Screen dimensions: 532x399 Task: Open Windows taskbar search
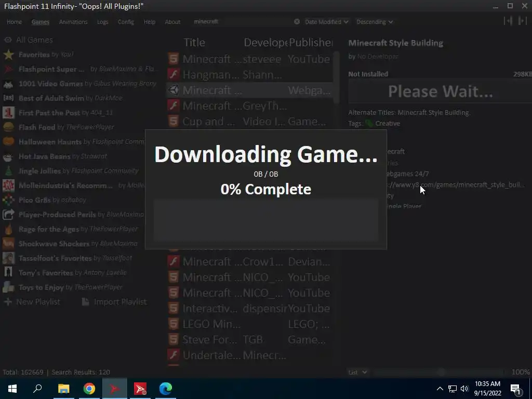pos(37,389)
